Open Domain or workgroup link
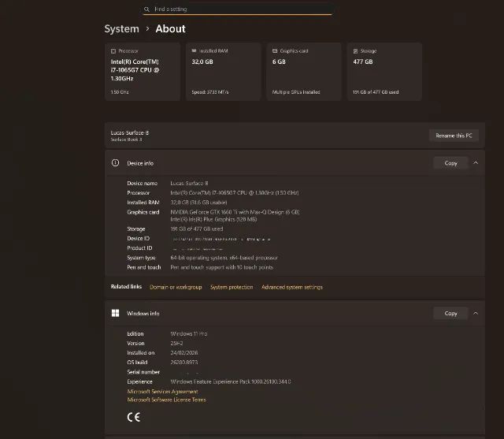Viewport: 504px width, 439px height. click(x=176, y=287)
